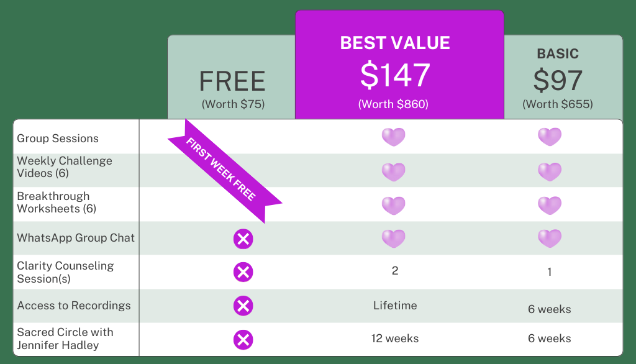The width and height of the screenshot is (636, 364).
Task: Click the Group Sessions heart under Basic
Action: coord(550,137)
